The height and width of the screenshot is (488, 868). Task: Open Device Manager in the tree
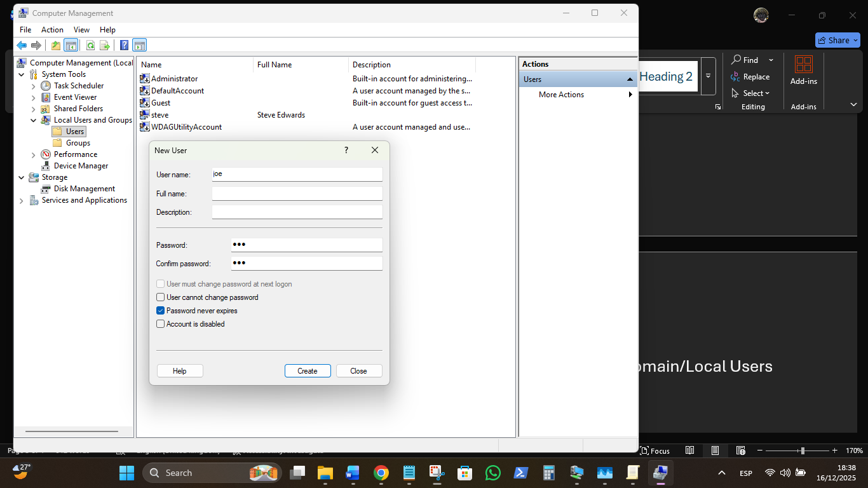click(x=81, y=166)
